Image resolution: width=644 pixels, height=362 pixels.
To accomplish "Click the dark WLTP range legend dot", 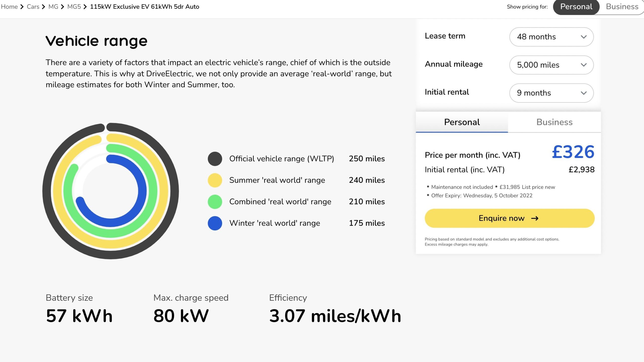I will pyautogui.click(x=215, y=159).
